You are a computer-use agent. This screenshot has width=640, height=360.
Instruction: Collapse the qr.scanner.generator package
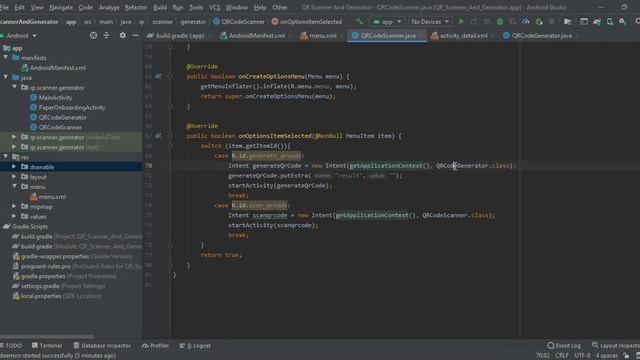point(14,87)
